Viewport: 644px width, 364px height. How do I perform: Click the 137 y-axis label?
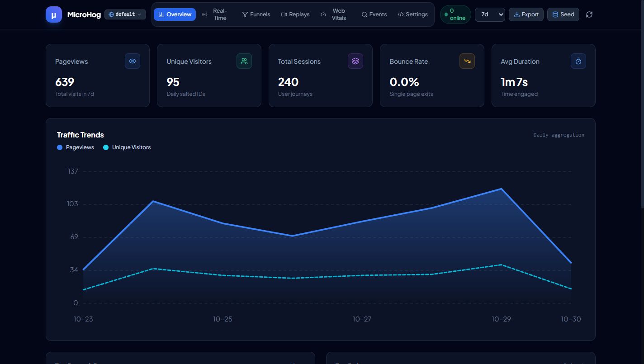point(73,171)
